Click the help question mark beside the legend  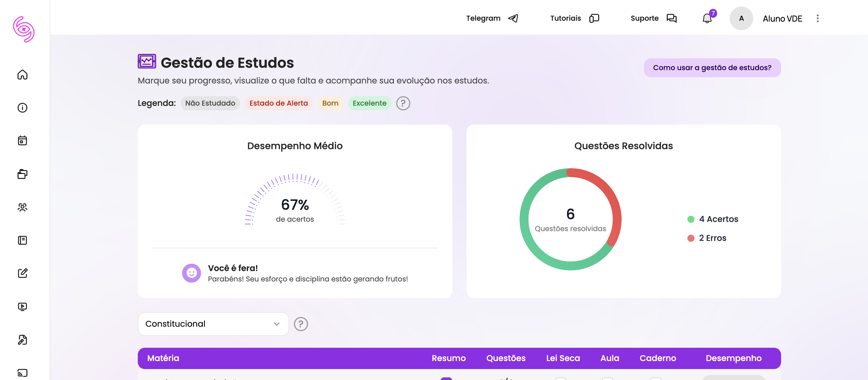pyautogui.click(x=403, y=103)
